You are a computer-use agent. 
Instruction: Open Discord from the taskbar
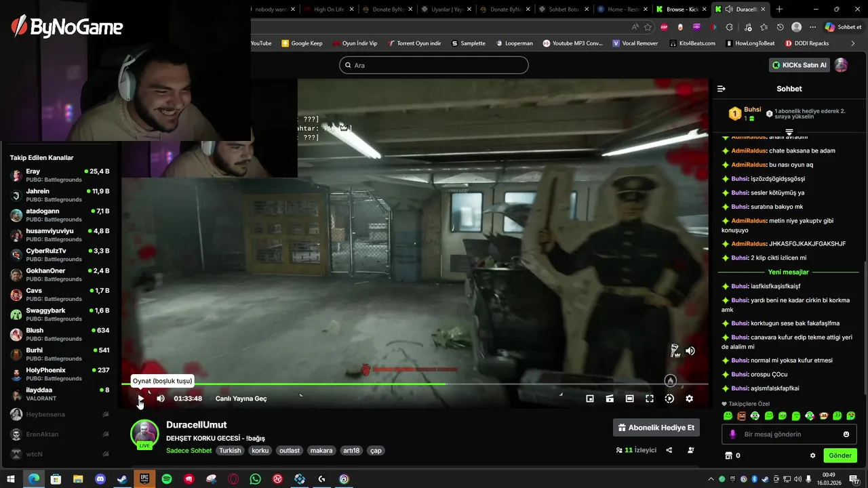100,479
